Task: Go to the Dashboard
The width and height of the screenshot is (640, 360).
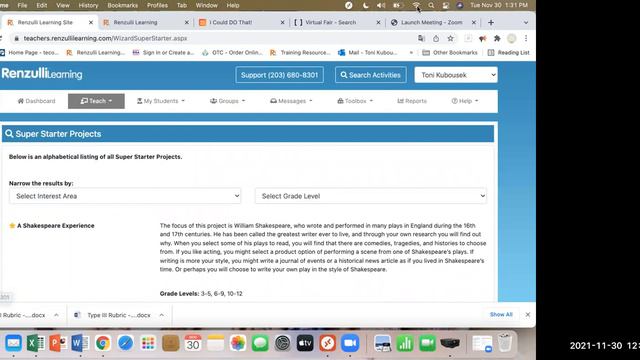Action: click(x=36, y=101)
